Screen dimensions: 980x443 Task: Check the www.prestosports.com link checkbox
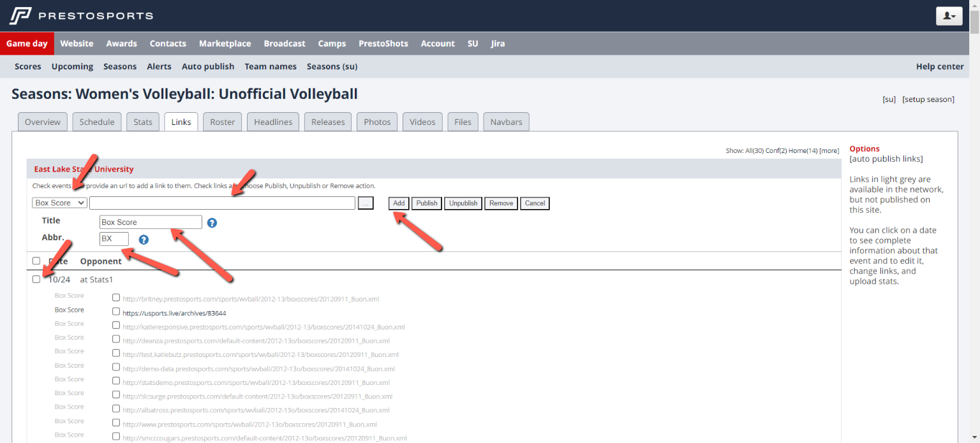tap(116, 423)
